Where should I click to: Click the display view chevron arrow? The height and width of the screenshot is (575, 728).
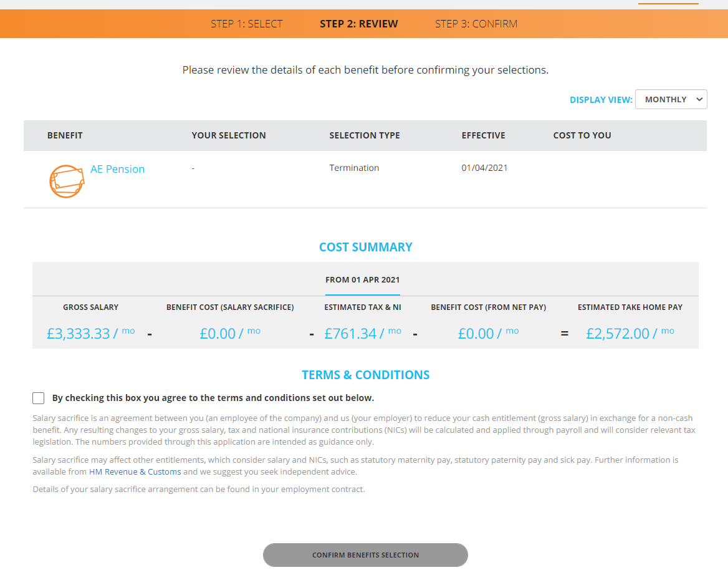pyautogui.click(x=699, y=99)
